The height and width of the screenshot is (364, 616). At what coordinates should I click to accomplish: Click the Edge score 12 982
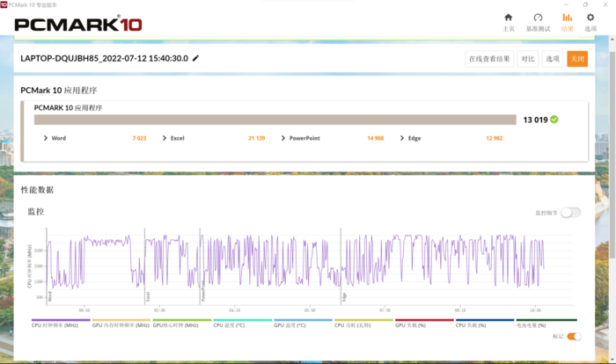point(495,138)
